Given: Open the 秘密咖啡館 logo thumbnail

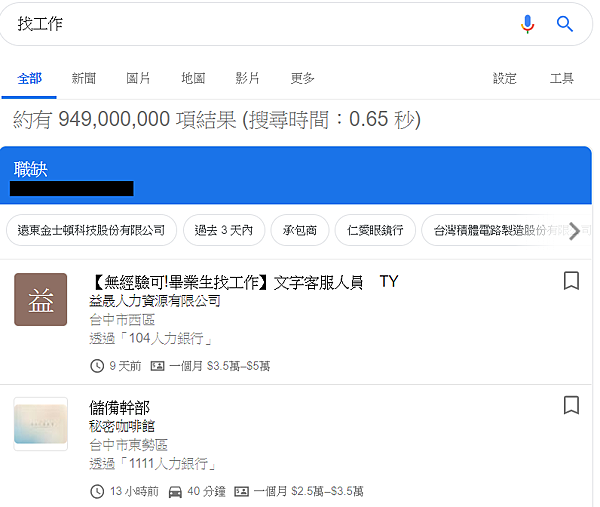Looking at the screenshot, I should pyautogui.click(x=41, y=424).
